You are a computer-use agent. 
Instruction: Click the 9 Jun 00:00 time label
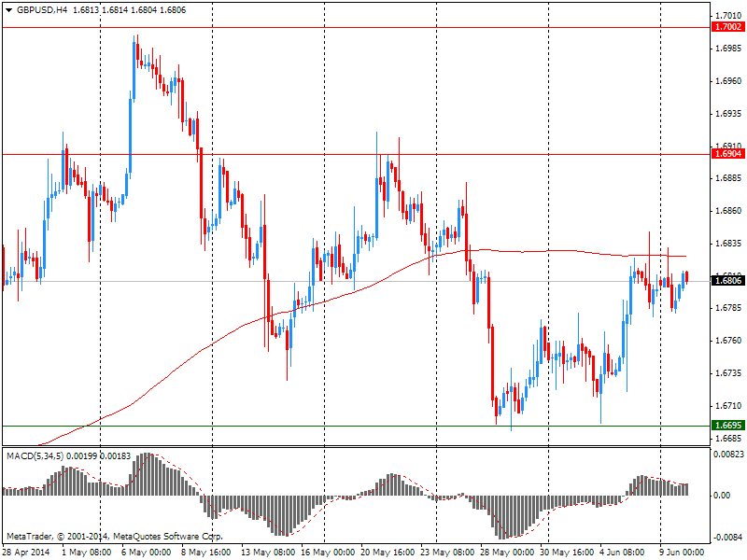683,553
